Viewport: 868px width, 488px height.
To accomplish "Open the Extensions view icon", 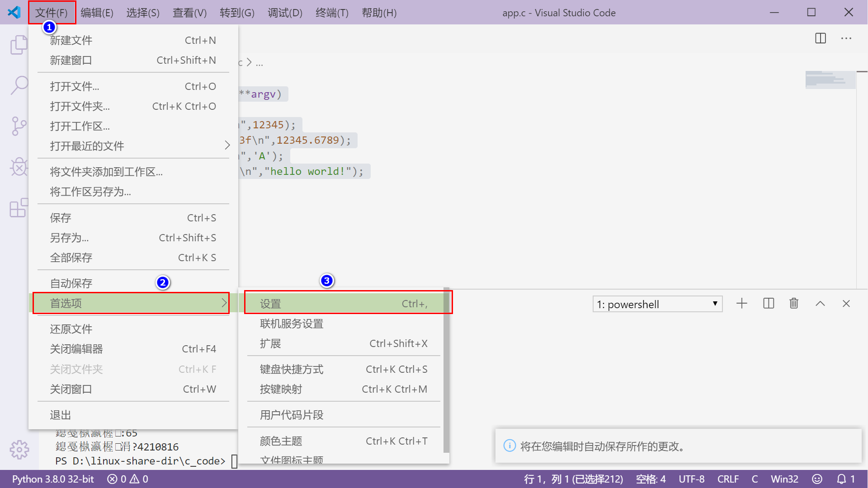I will [x=19, y=208].
